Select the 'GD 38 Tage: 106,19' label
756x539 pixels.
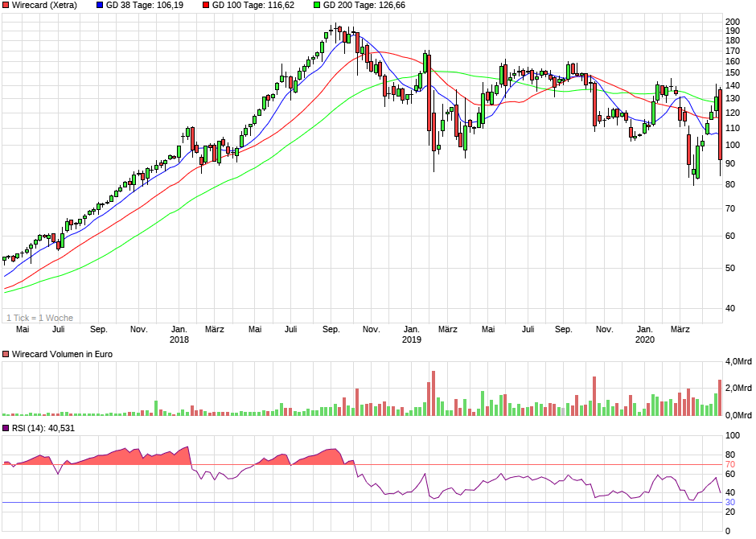pyautogui.click(x=145, y=6)
